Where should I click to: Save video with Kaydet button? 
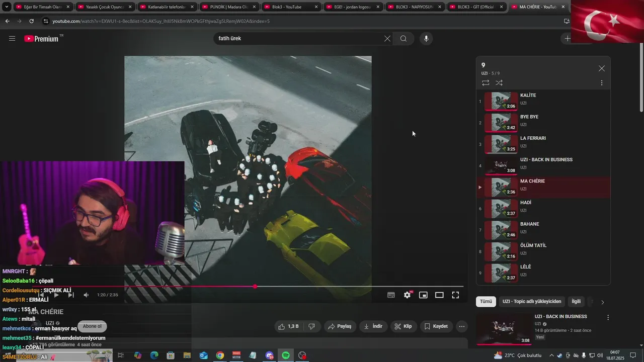[x=436, y=326]
